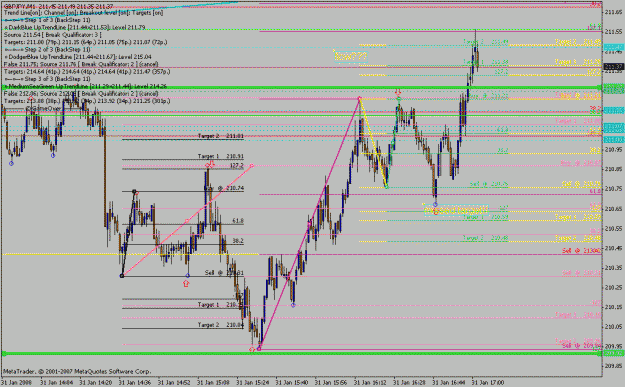Click the red up arrow below 14:52 low
625x387 pixels.
click(186, 284)
